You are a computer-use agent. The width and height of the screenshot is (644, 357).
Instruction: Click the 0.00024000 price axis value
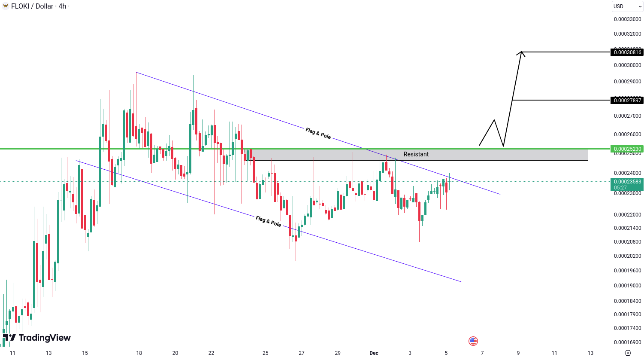point(627,174)
